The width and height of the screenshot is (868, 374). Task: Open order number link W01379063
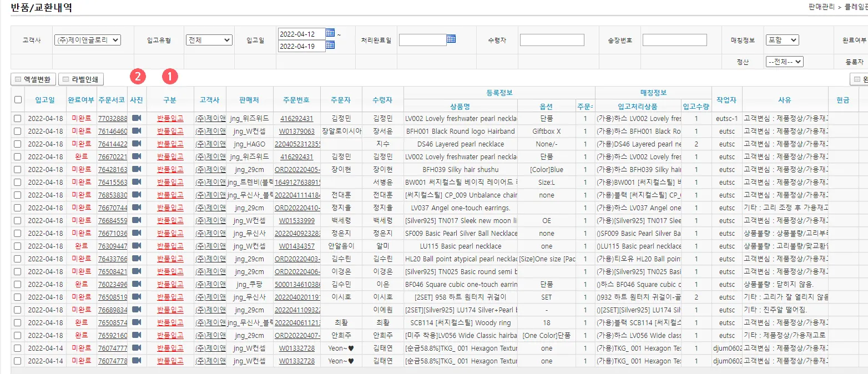[x=296, y=132]
